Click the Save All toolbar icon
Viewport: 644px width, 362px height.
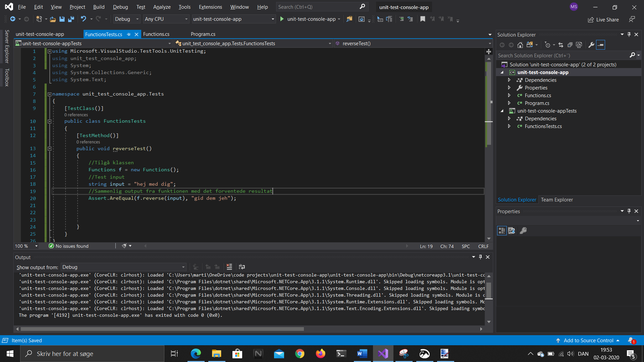[x=71, y=19]
